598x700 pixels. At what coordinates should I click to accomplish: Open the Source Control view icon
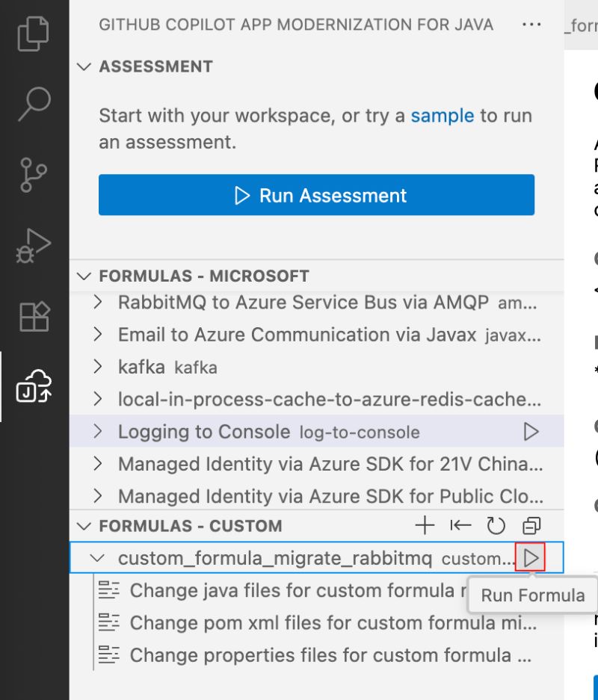(34, 175)
